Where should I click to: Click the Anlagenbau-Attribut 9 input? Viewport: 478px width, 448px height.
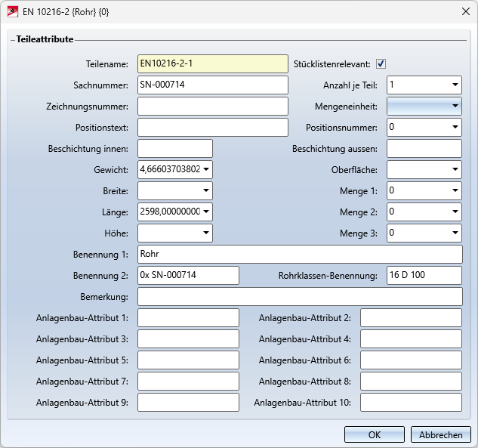pos(188,403)
